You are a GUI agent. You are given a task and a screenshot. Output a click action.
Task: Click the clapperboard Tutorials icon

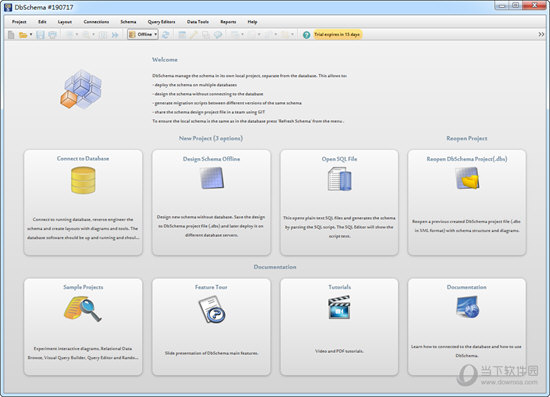pyautogui.click(x=339, y=307)
